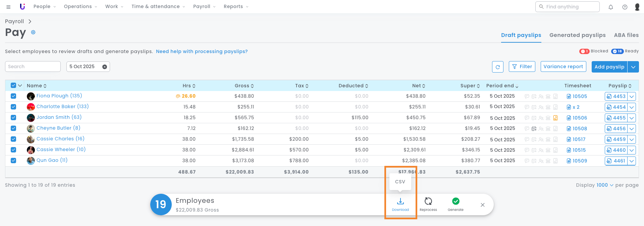
Task: Click the green Generate checkmark icon
Action: pos(455,201)
